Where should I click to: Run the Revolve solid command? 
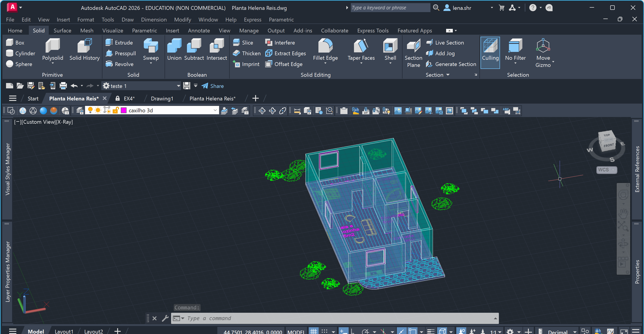pos(119,64)
